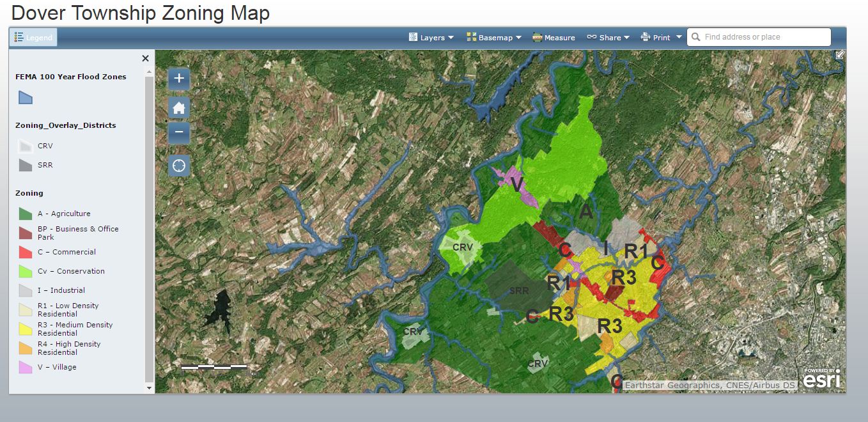868x422 pixels.
Task: Click the Powered by Esri logo link
Action: point(821,379)
